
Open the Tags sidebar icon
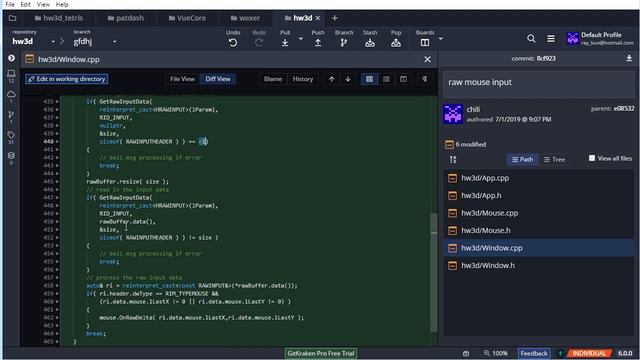click(11, 135)
